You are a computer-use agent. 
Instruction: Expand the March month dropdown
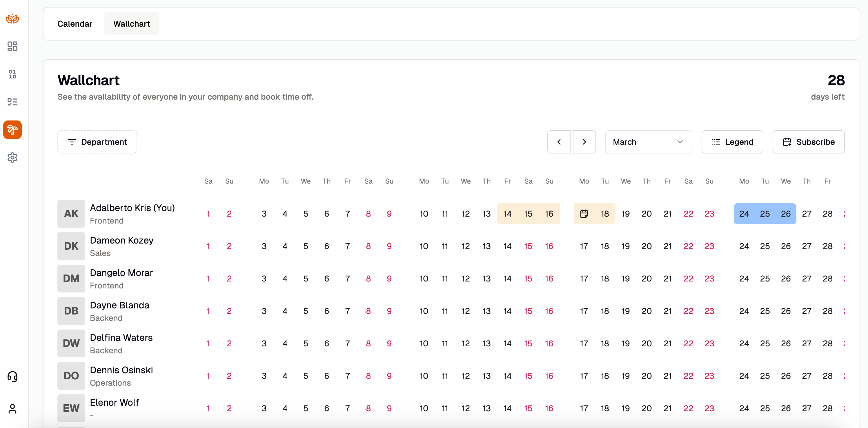pyautogui.click(x=648, y=142)
